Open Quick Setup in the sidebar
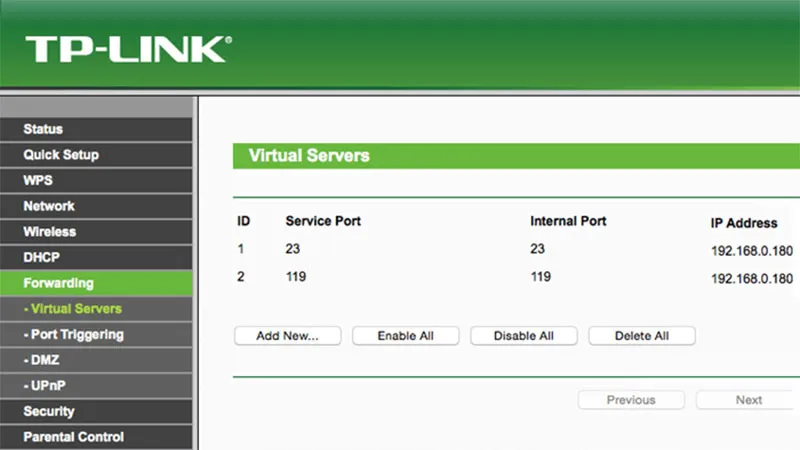The image size is (800, 450). pyautogui.click(x=96, y=155)
